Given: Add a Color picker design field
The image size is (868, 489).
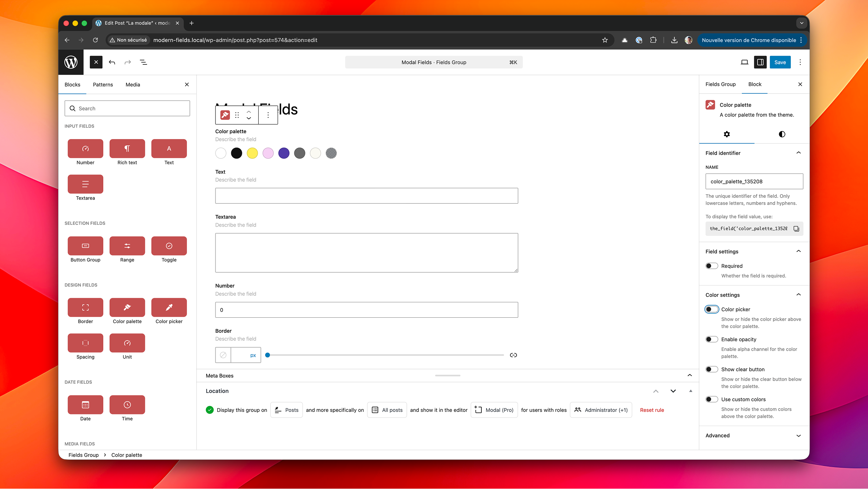Looking at the screenshot, I should pos(169,307).
